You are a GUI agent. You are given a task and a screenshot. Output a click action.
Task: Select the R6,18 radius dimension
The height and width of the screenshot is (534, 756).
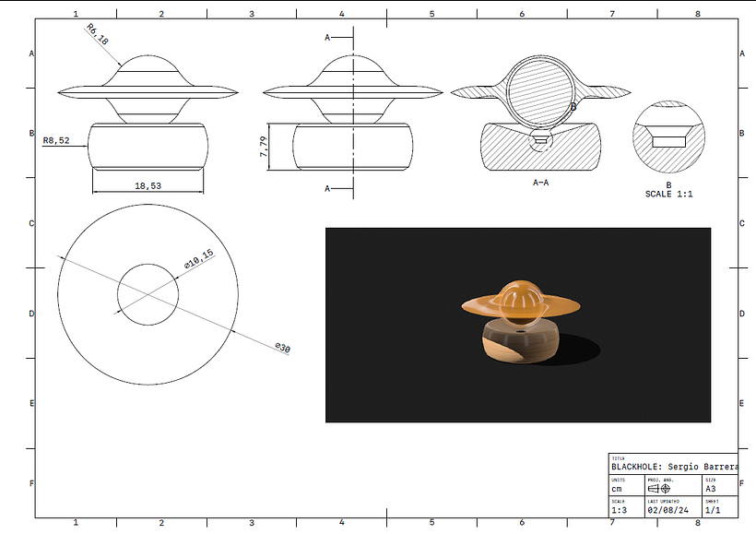(x=98, y=34)
